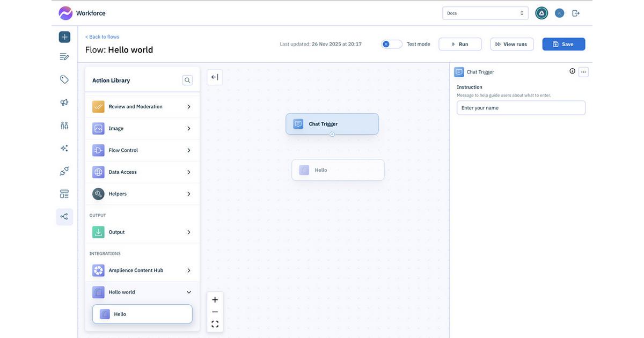
Task: Collapse the Action Library panel arrow
Action: coord(215,77)
